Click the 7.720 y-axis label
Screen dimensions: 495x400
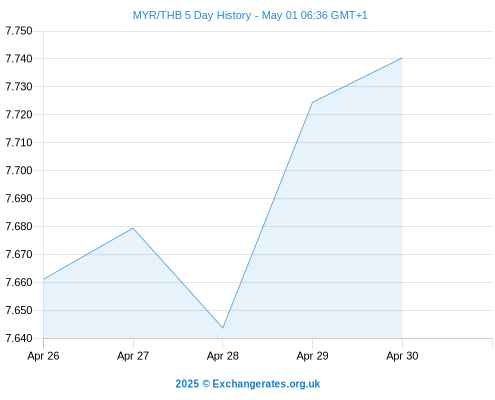click(19, 115)
